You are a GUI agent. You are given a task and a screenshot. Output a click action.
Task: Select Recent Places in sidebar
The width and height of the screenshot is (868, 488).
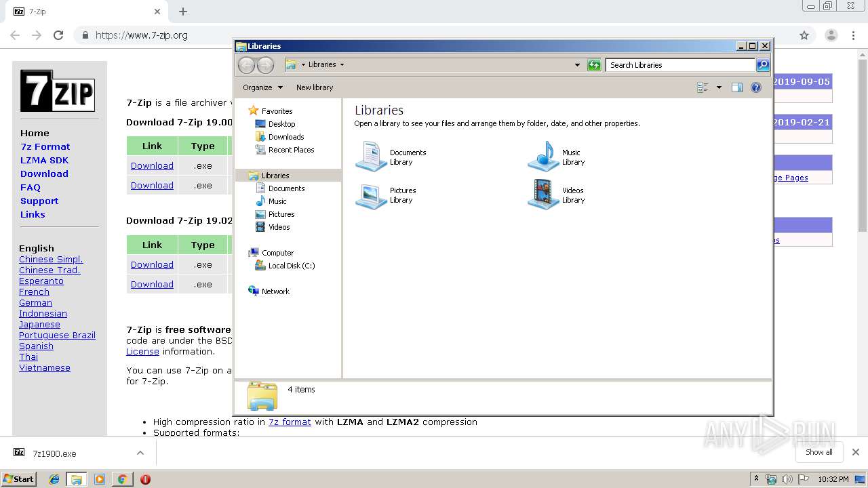click(x=291, y=150)
